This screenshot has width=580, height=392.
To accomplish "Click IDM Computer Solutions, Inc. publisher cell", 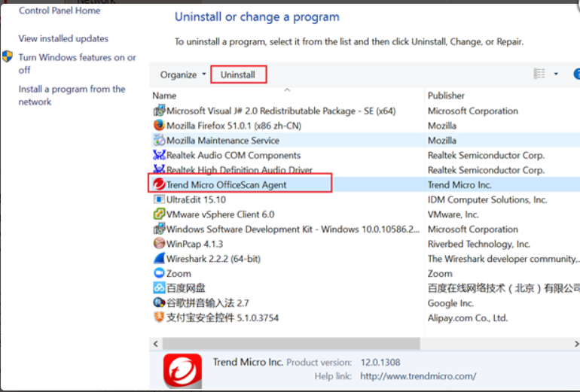I will point(487,199).
